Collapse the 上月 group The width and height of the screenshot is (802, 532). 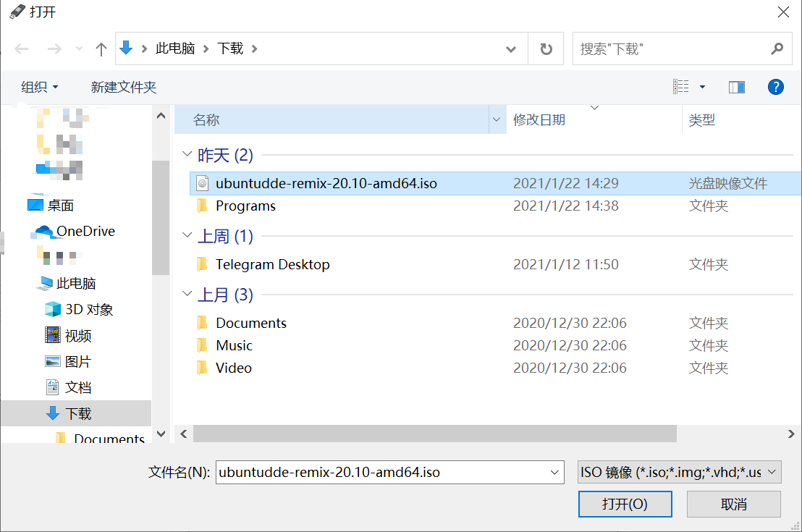(x=187, y=295)
